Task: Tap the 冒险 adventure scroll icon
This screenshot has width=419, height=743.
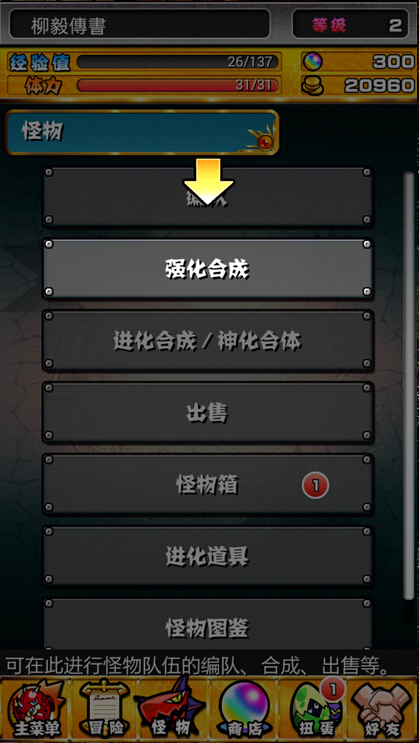Action: (x=105, y=709)
